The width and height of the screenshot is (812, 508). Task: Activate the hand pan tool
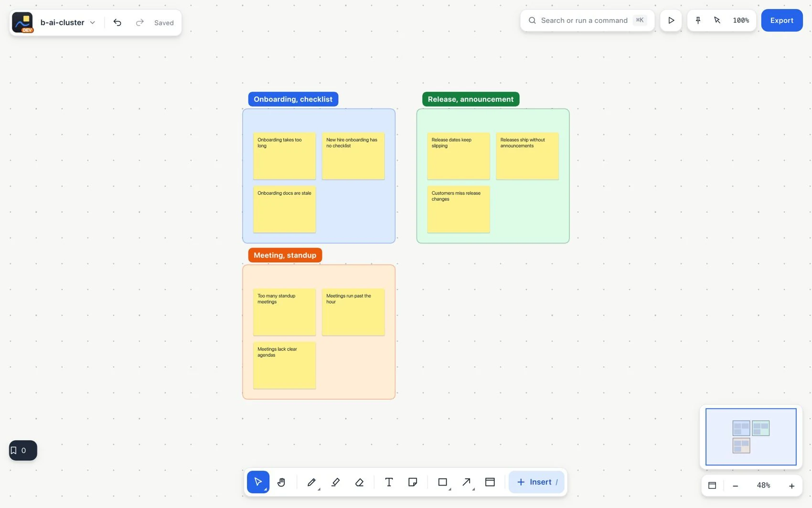pos(281,482)
